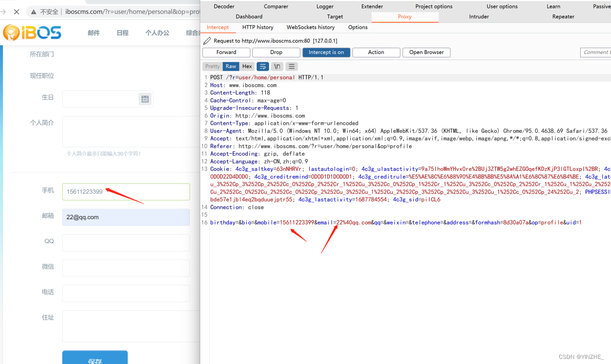Click the 住址 address text area
611x364 pixels.
point(131,326)
